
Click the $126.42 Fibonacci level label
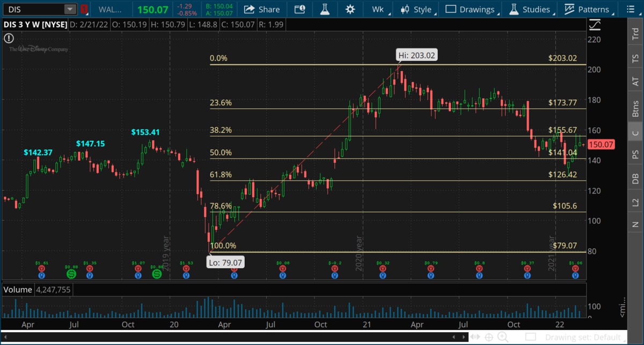pos(562,175)
